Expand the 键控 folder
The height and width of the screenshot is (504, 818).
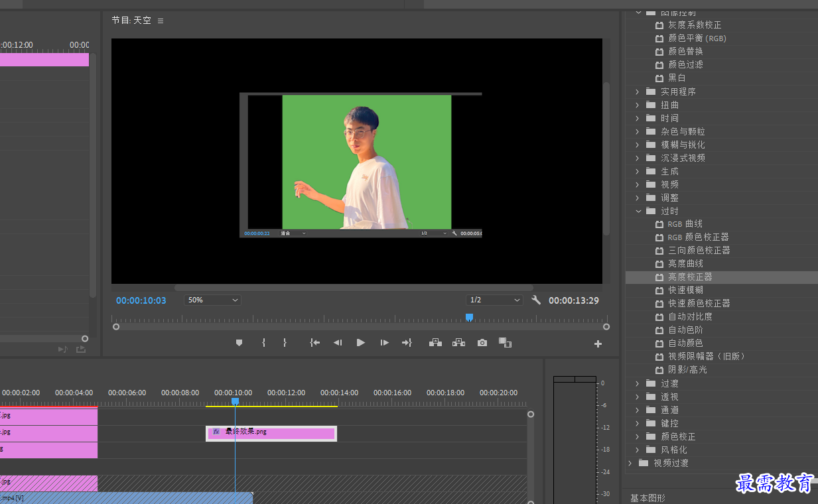[x=638, y=423]
